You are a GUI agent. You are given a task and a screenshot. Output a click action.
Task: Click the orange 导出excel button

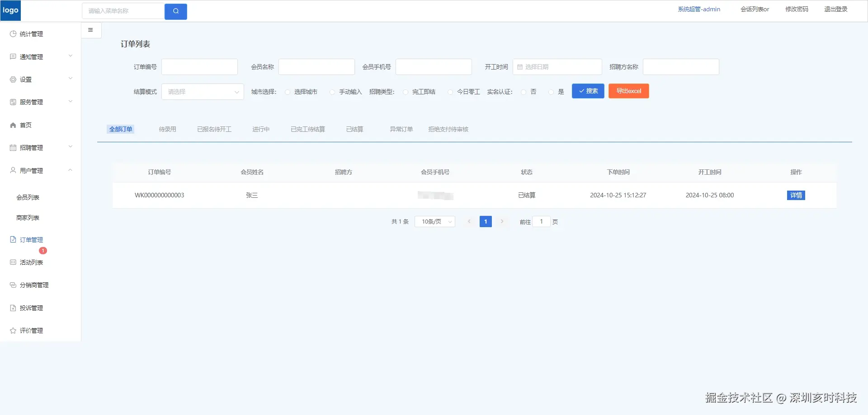tap(629, 91)
